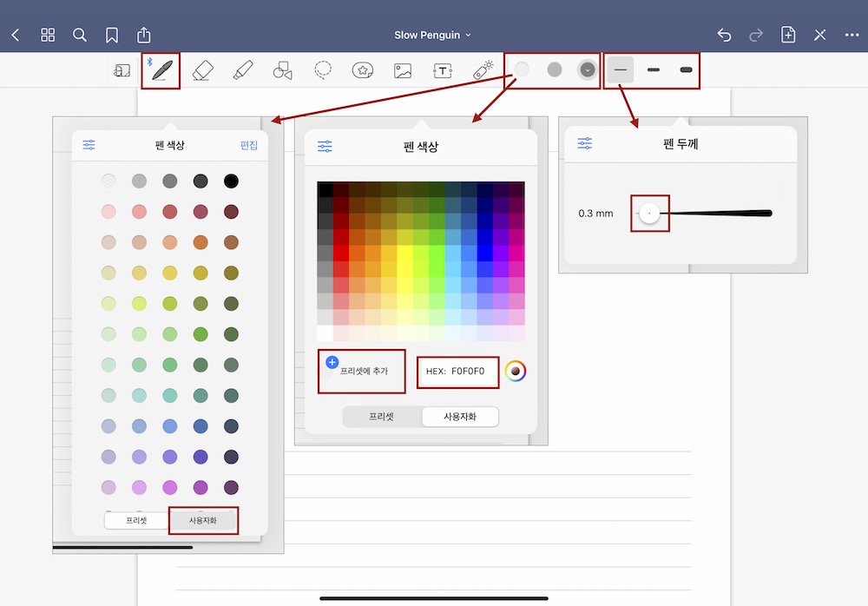Viewport: 868px width, 606px height.
Task: Go back with the left chevron
Action: pyautogui.click(x=16, y=36)
